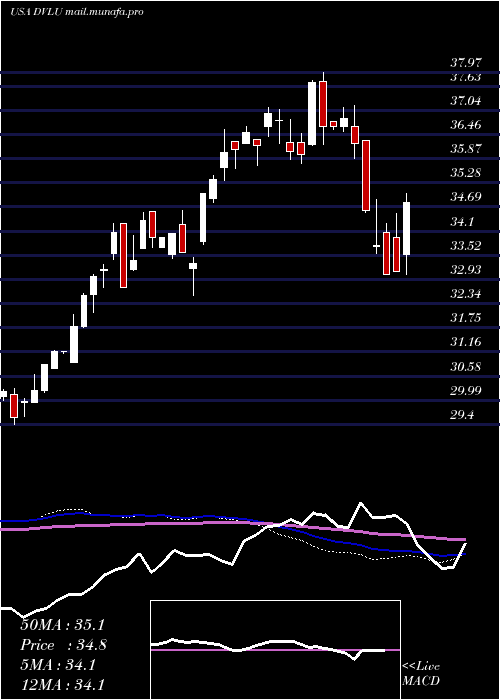Click the 5MA : 34.1 readout
Image resolution: width=500 pixels, height=700 pixels.
point(58,665)
